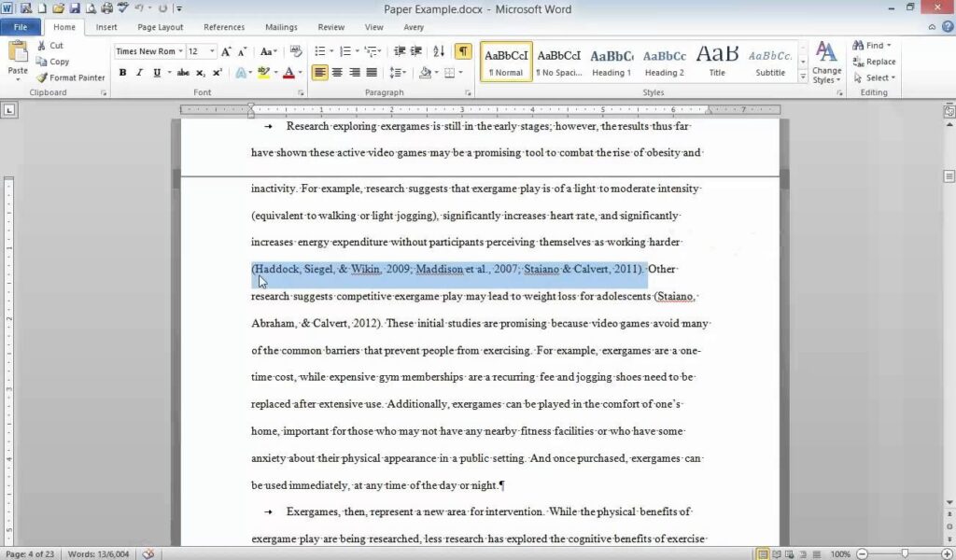Open a file with the folder icon
The image size is (956, 560).
(59, 8)
